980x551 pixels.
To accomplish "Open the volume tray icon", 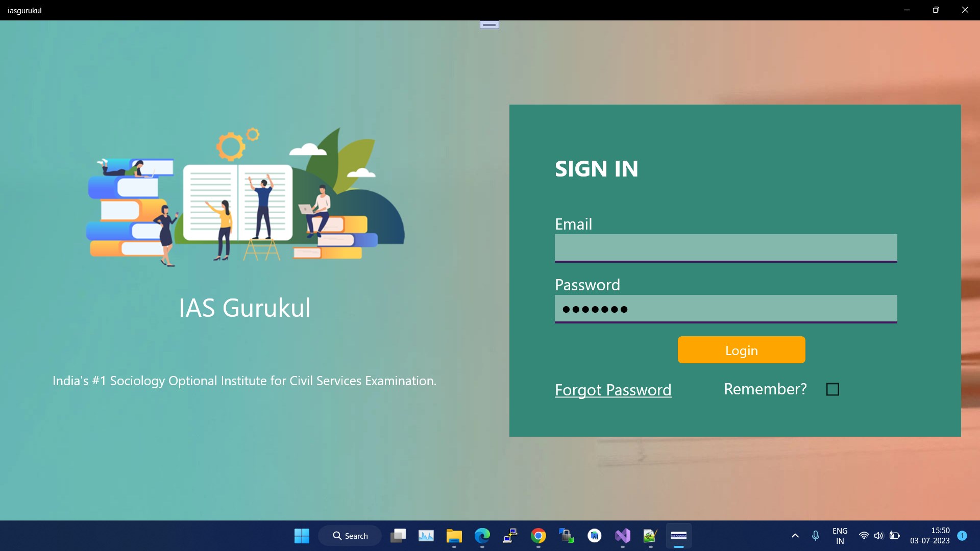I will (x=878, y=536).
